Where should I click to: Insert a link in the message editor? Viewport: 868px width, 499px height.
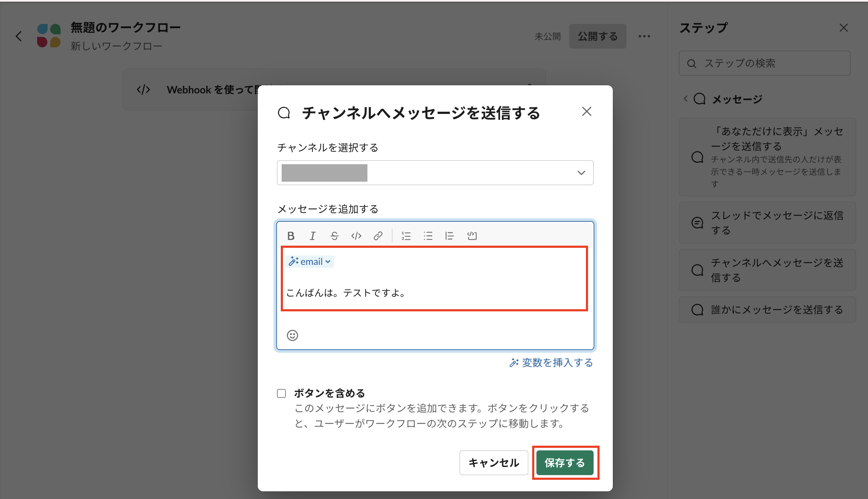coord(378,235)
